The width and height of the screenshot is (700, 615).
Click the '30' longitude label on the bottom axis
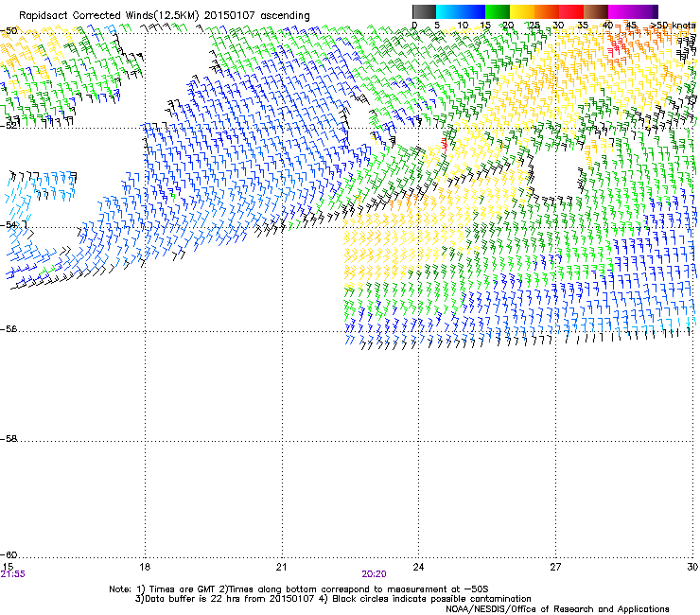click(692, 567)
